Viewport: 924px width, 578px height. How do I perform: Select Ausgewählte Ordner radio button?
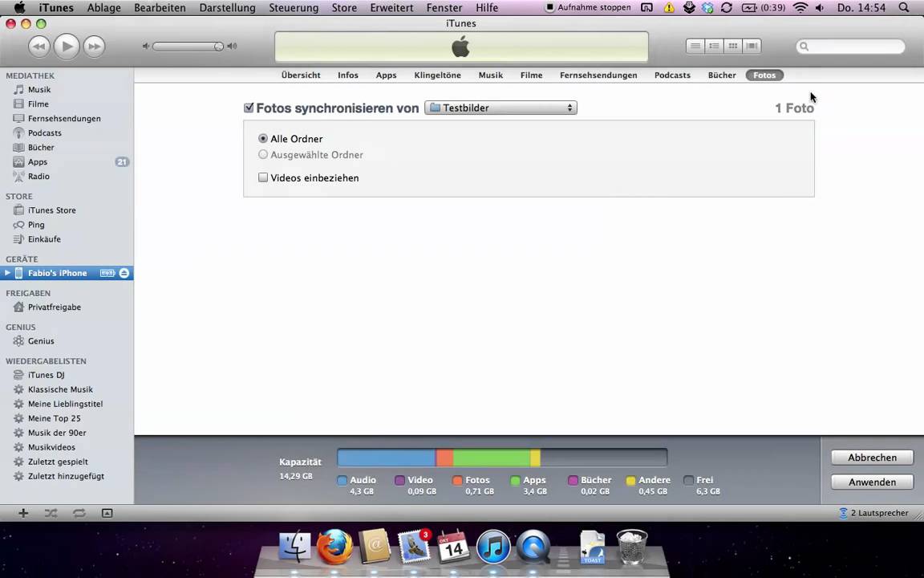click(263, 154)
